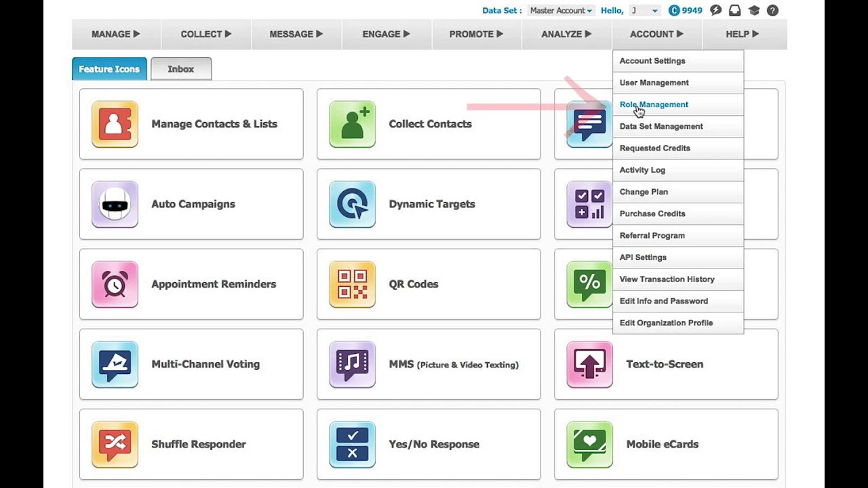Open API Settings from the Account menu

(x=678, y=258)
